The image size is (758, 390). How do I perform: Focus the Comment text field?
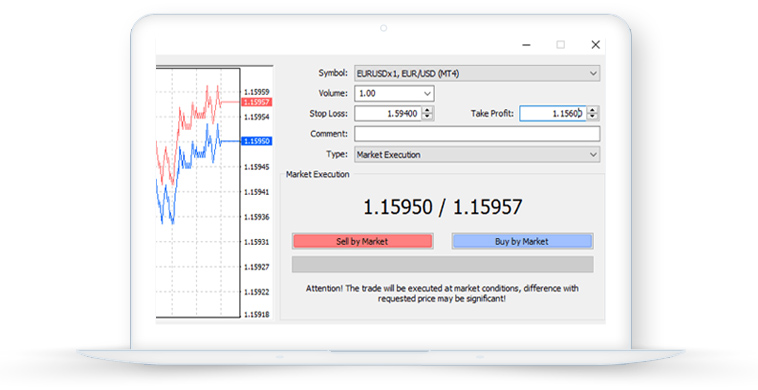pyautogui.click(x=477, y=134)
